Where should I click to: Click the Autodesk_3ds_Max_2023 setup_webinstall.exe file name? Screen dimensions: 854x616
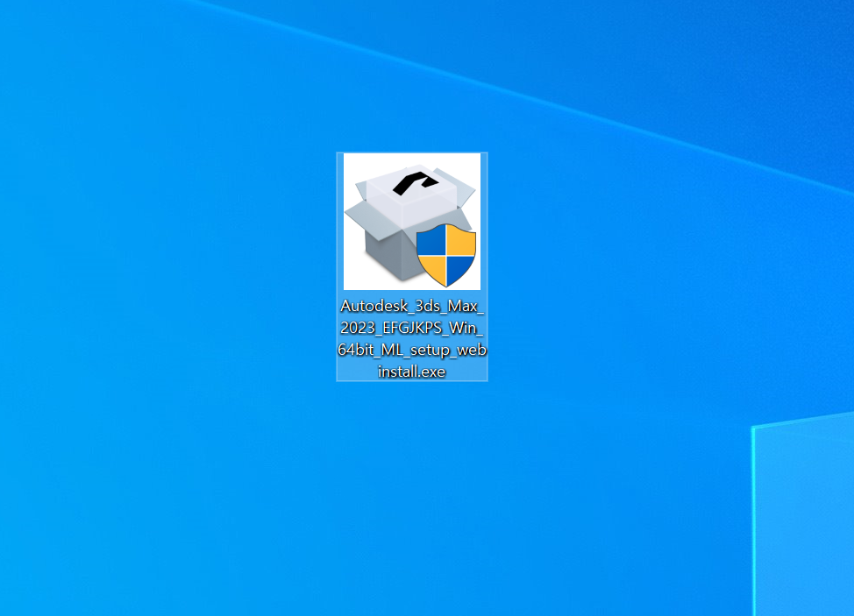(412, 338)
